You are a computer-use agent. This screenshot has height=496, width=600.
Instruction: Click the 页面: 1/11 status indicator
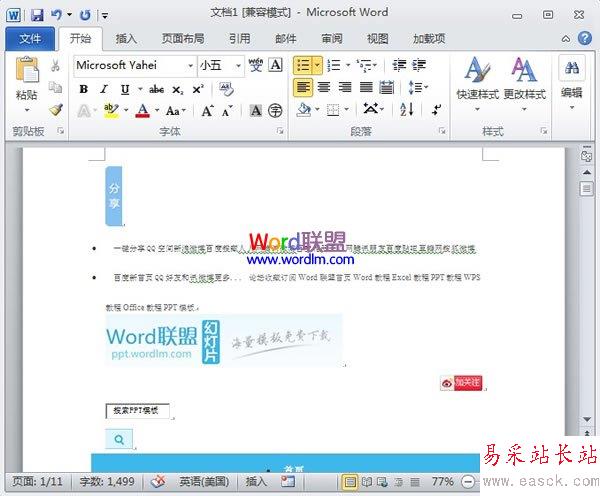click(x=37, y=481)
